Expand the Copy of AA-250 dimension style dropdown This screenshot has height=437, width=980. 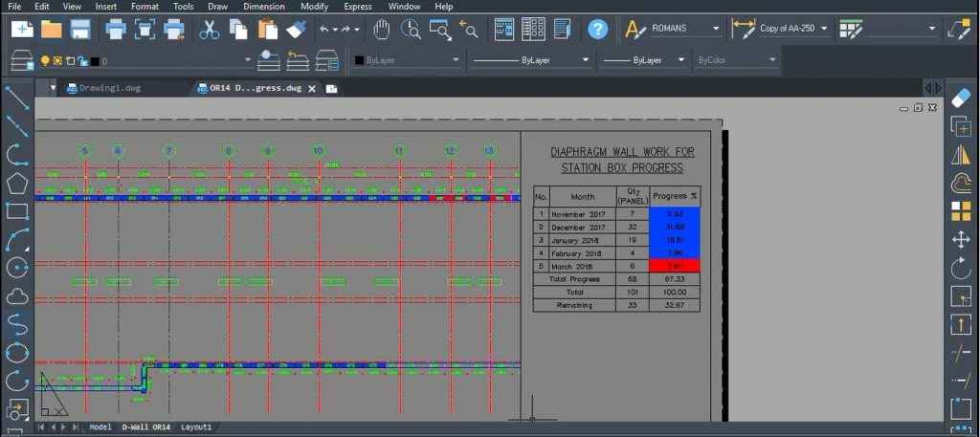coord(794,29)
